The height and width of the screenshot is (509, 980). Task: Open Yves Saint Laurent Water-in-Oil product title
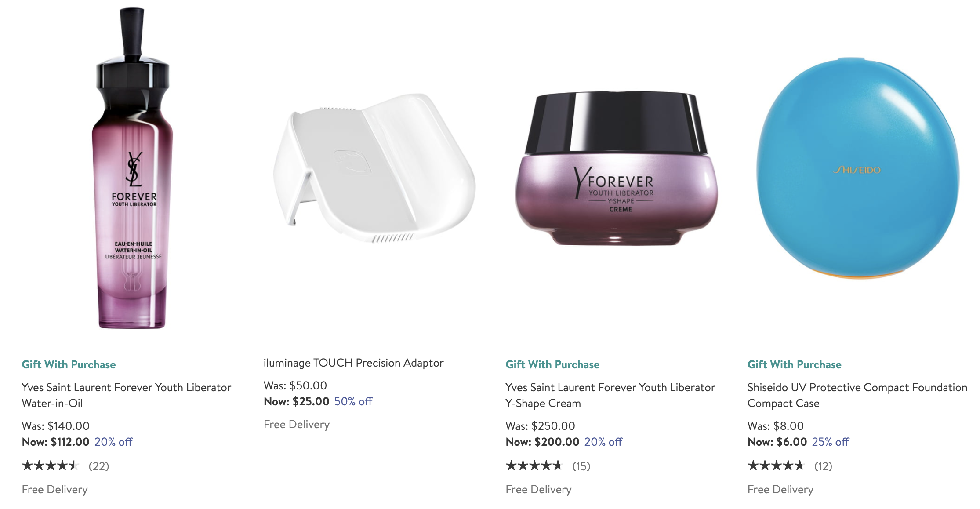click(127, 395)
